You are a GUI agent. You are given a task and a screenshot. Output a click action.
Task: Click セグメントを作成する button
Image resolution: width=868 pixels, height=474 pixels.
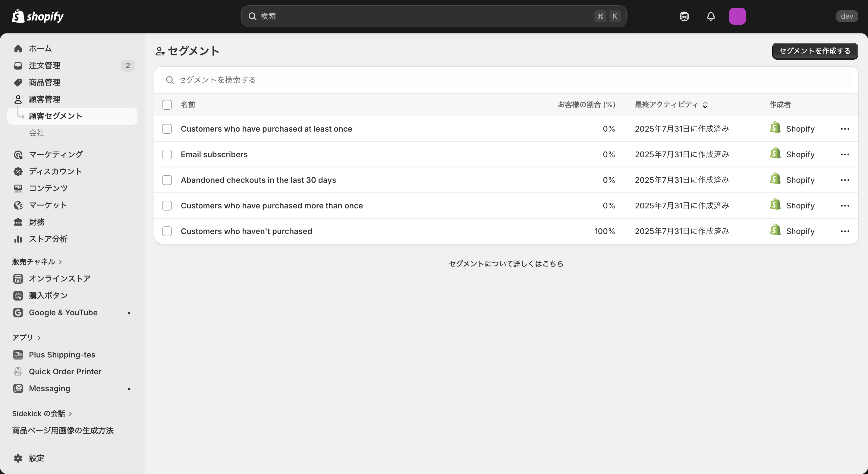[815, 51]
